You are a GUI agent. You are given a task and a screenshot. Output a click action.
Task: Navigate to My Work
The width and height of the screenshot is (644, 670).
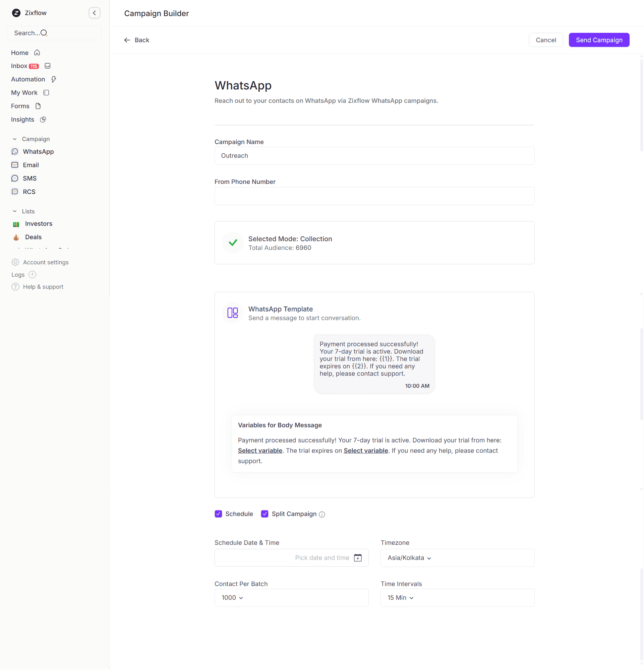coord(24,92)
